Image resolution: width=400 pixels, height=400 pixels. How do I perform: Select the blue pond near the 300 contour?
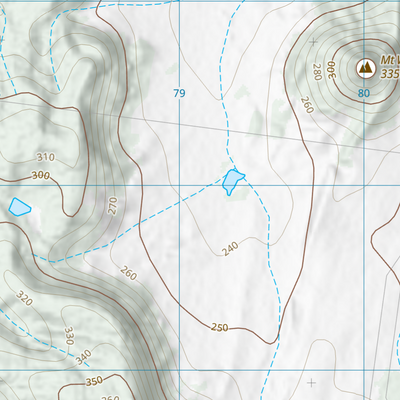[x=20, y=207]
